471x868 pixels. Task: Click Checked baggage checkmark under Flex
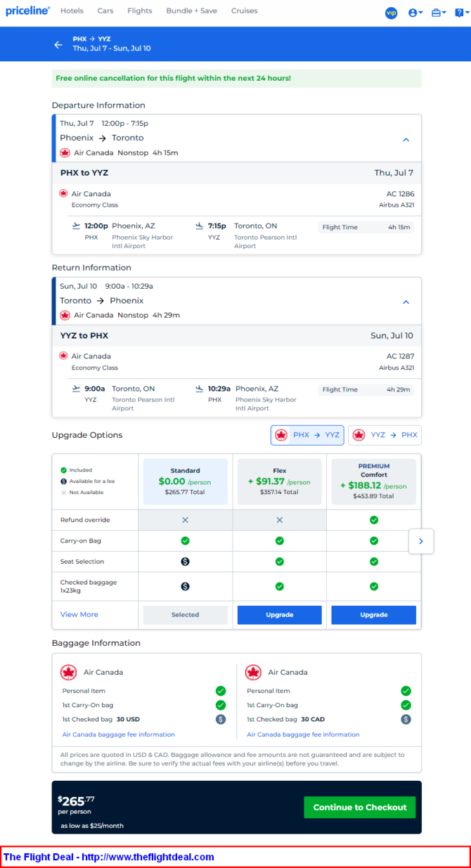tap(280, 586)
